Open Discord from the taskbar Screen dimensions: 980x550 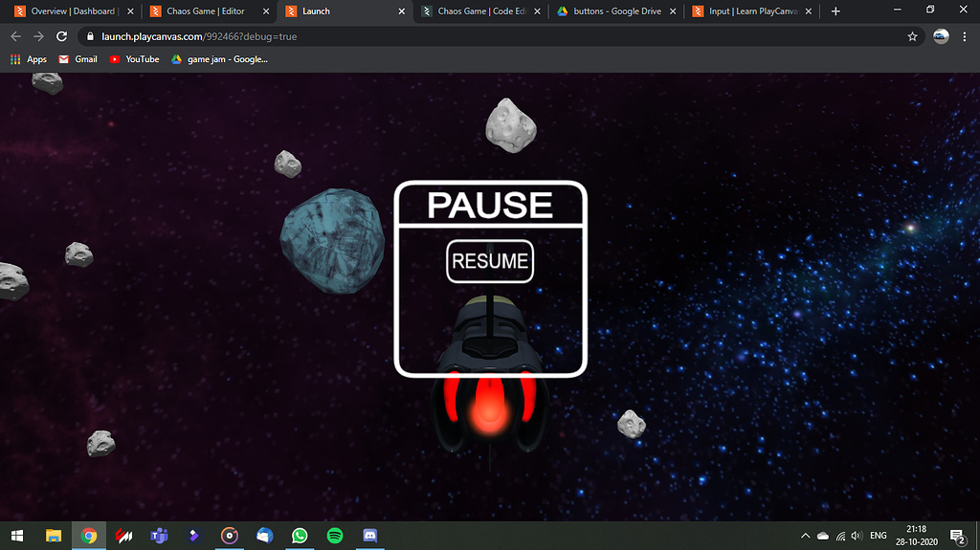[x=370, y=536]
